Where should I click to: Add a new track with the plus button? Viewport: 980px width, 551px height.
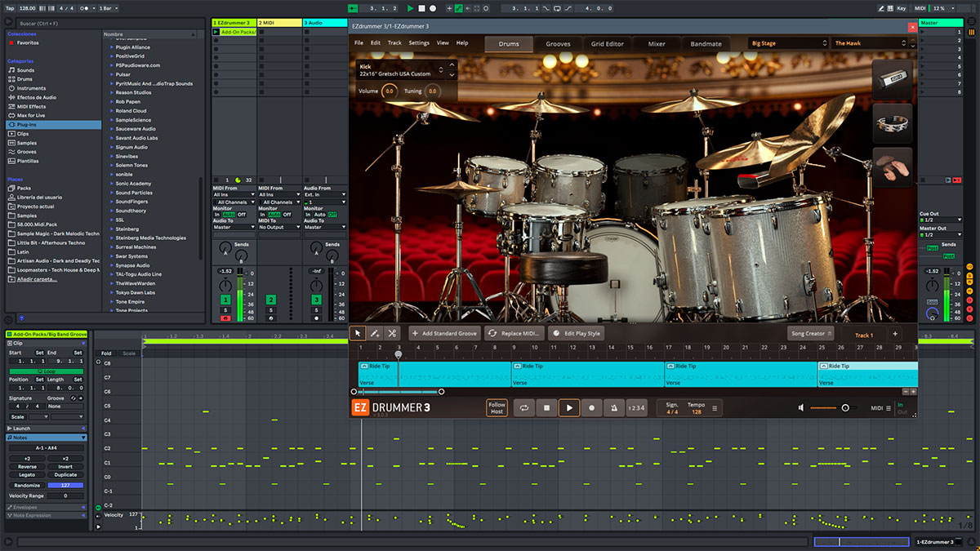click(x=894, y=334)
